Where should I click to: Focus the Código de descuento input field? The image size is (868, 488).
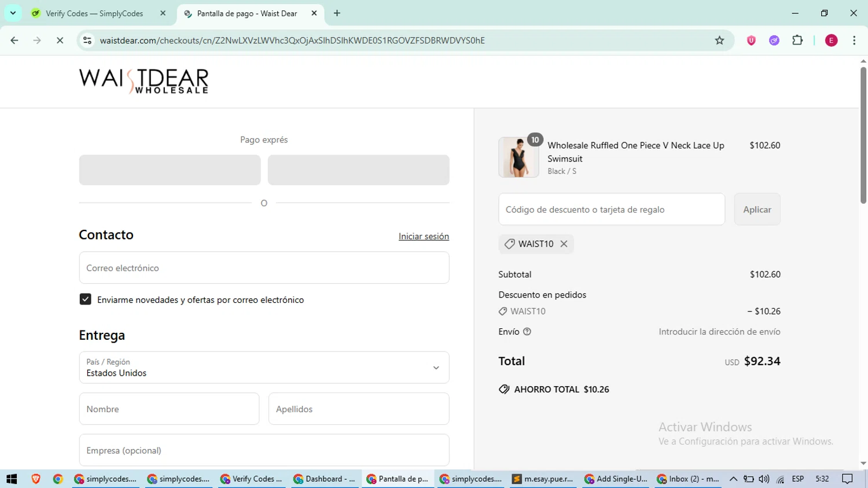point(612,210)
